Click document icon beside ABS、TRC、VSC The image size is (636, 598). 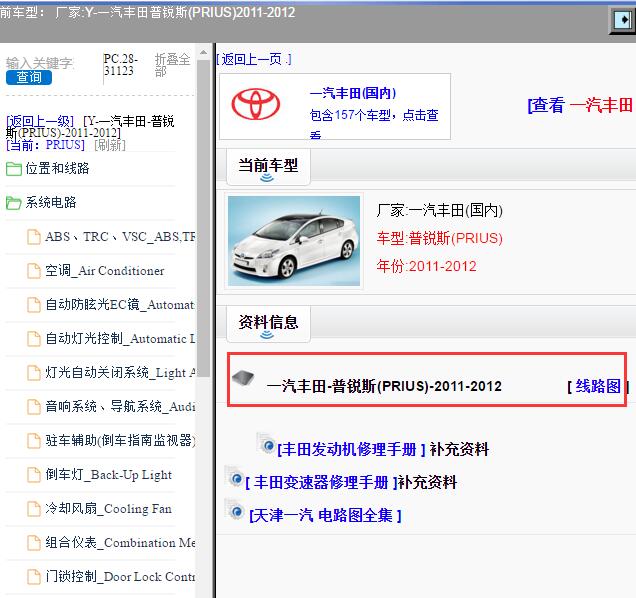coord(34,237)
